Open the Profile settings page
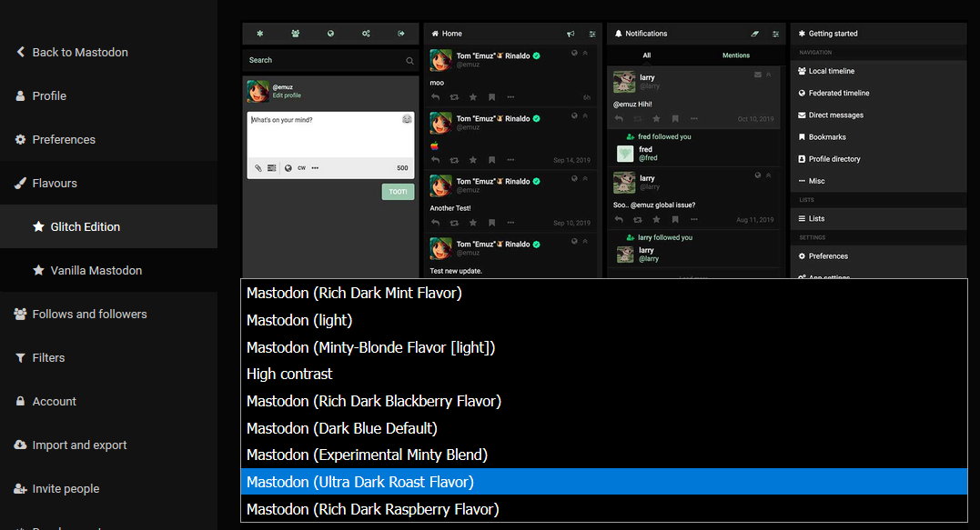The width and height of the screenshot is (980, 530). tap(41, 96)
